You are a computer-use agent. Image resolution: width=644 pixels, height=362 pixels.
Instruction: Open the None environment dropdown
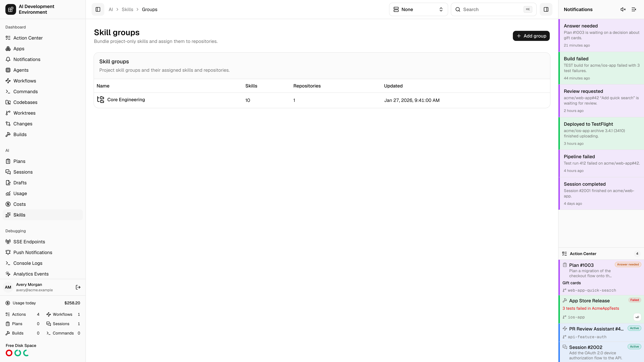coord(418,10)
